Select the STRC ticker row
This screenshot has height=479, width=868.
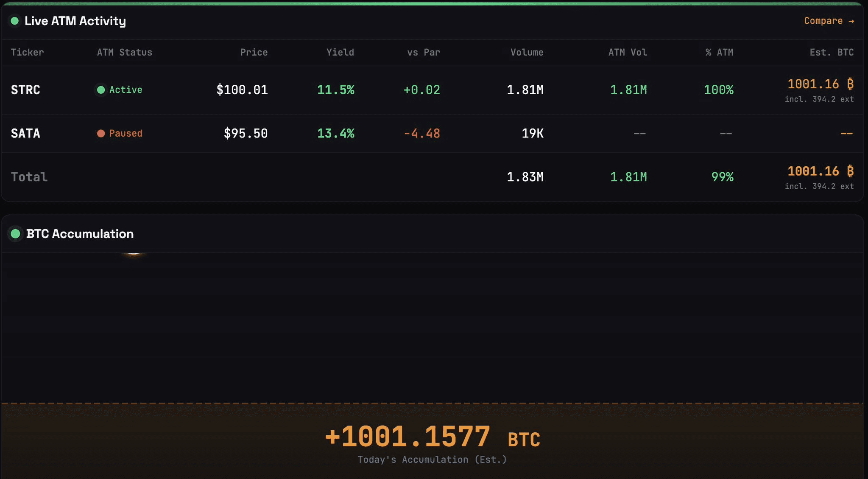(25, 90)
